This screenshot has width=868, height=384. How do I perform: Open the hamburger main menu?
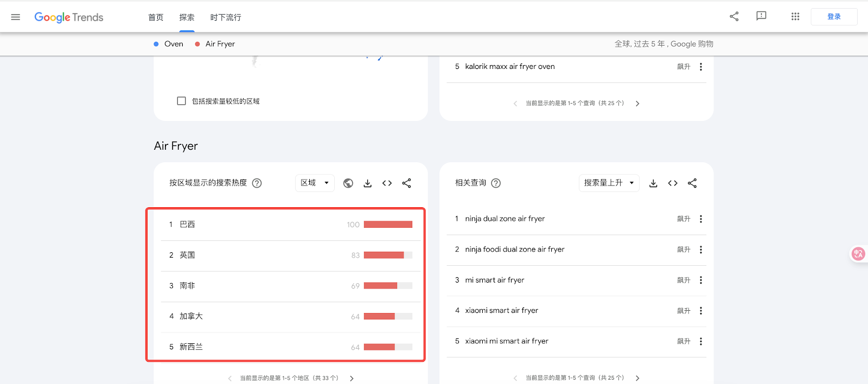16,17
